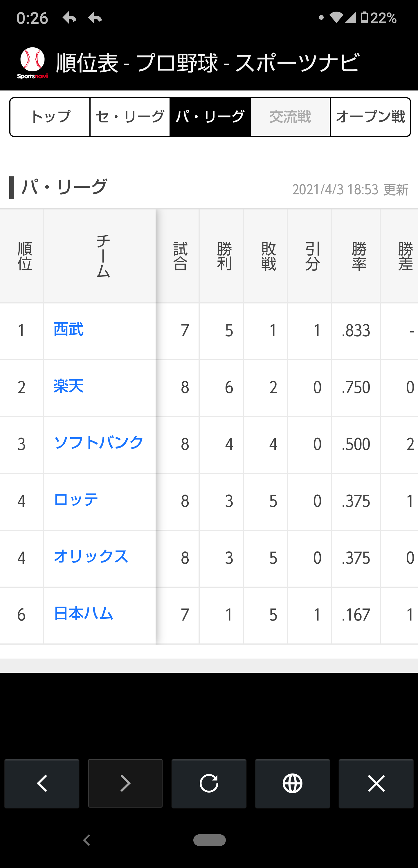
Task: Tap the Android system back chevron
Action: pos(87,840)
